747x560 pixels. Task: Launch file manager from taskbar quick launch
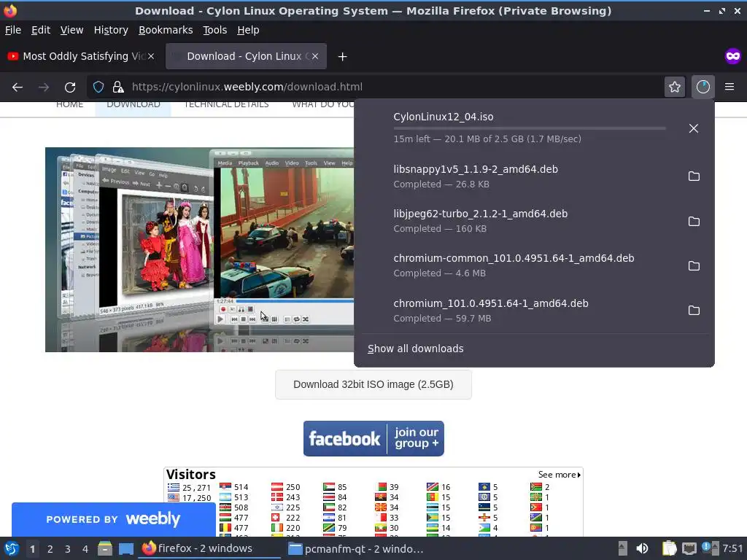pos(105,548)
